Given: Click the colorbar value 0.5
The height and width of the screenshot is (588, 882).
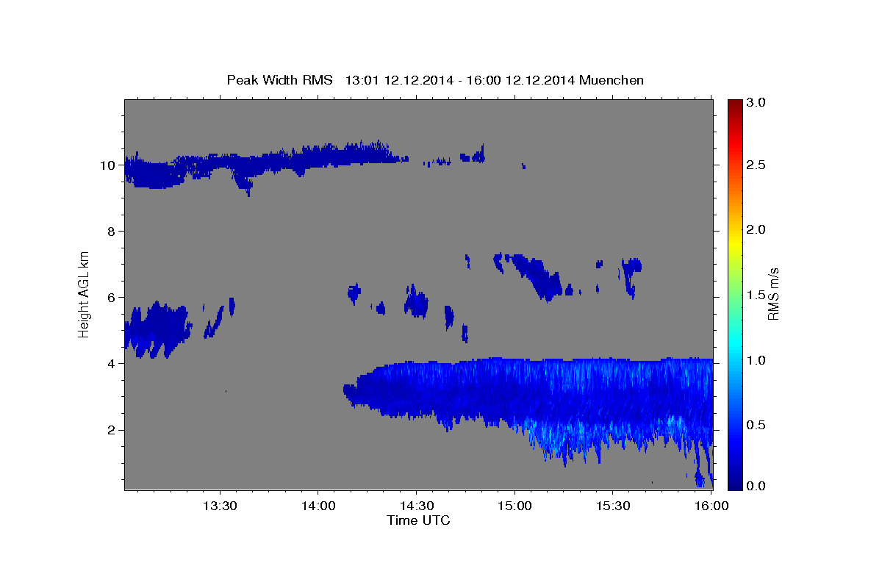Looking at the screenshot, I should point(756,425).
